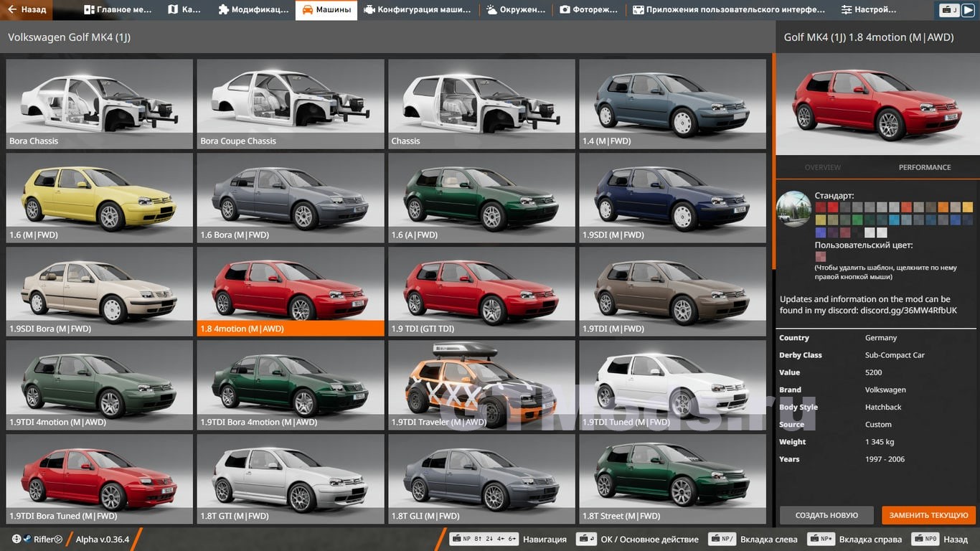The image size is (980, 551).
Task: Click the navigation keys icon beside Навигация
Action: (484, 539)
